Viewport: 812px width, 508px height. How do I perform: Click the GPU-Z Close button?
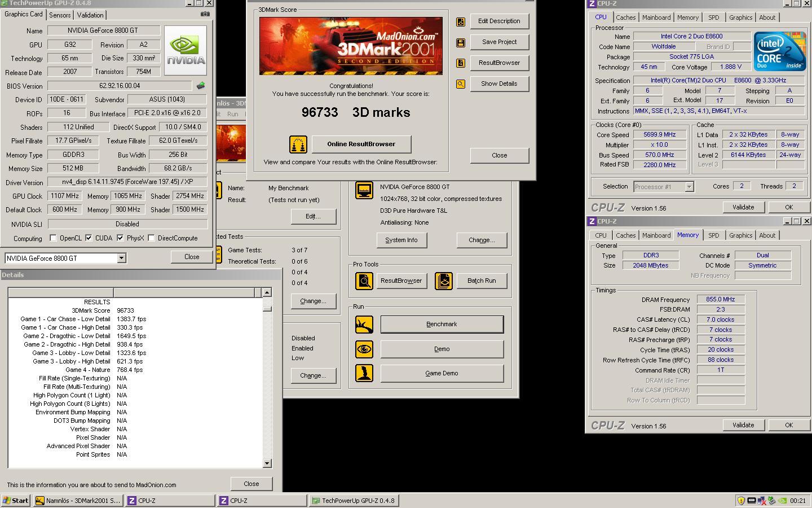[x=192, y=257]
